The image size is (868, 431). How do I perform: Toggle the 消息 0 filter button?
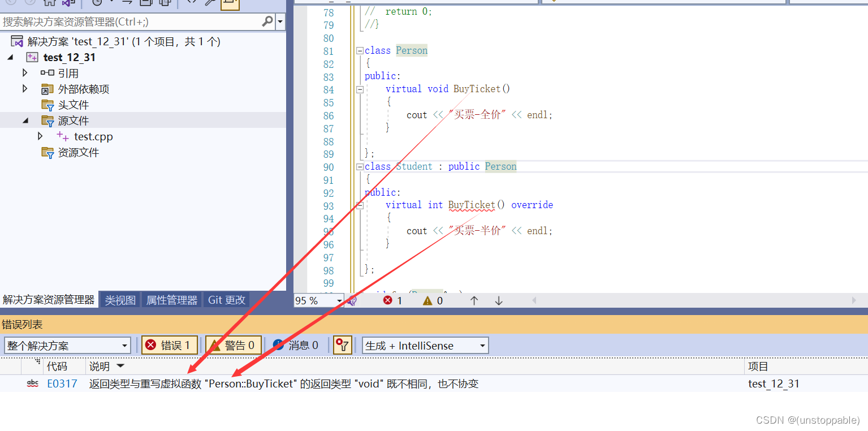[295, 345]
